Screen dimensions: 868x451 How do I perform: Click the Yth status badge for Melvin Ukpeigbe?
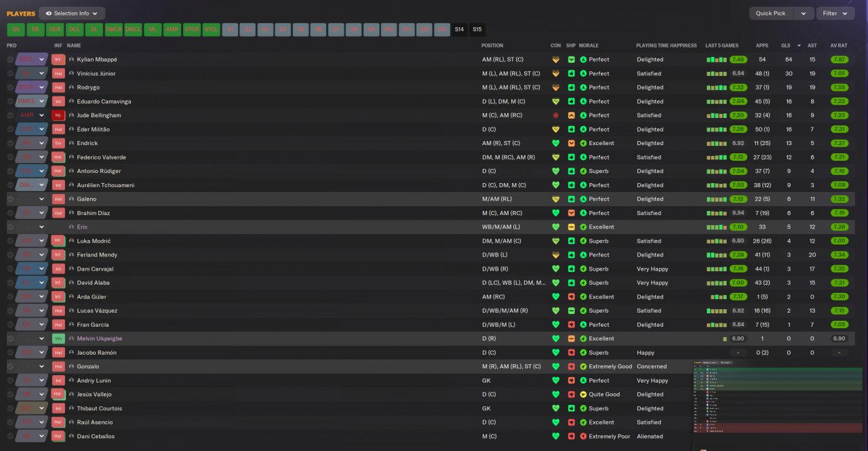pyautogui.click(x=58, y=338)
